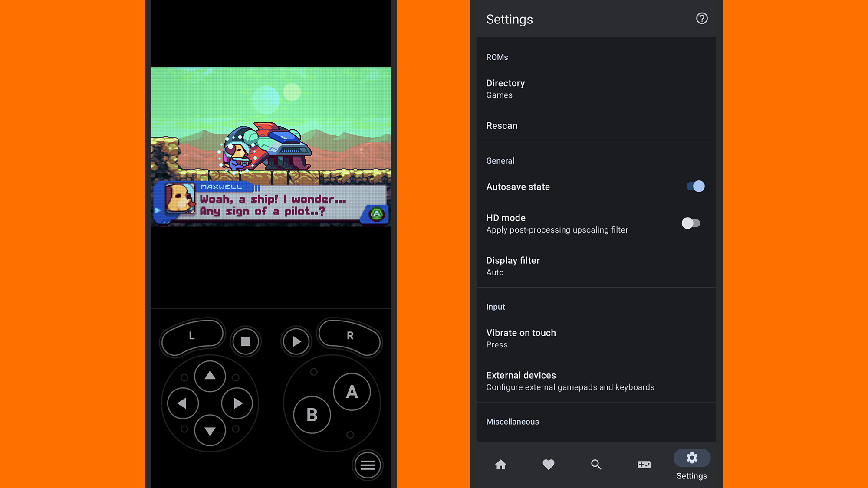Click the Home tab icon
Screen dimensions: 868x488
[501, 464]
